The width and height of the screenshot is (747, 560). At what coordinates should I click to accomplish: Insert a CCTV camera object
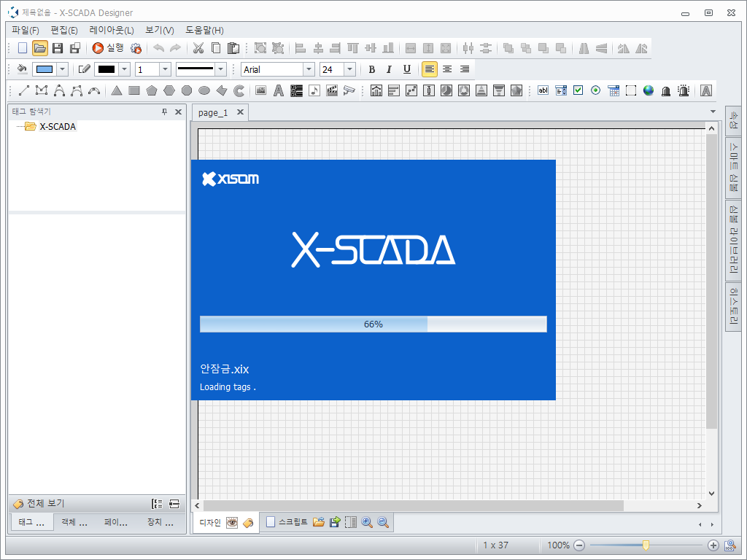pos(349,90)
